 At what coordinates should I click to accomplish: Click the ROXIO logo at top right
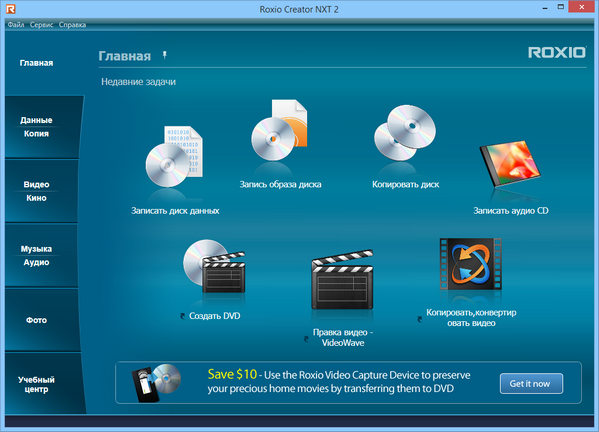[x=557, y=52]
